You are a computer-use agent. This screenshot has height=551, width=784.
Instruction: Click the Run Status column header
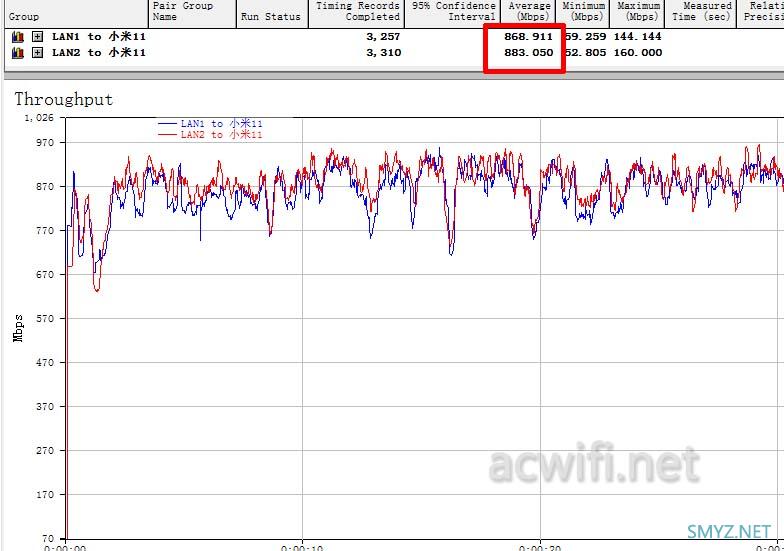tap(272, 14)
